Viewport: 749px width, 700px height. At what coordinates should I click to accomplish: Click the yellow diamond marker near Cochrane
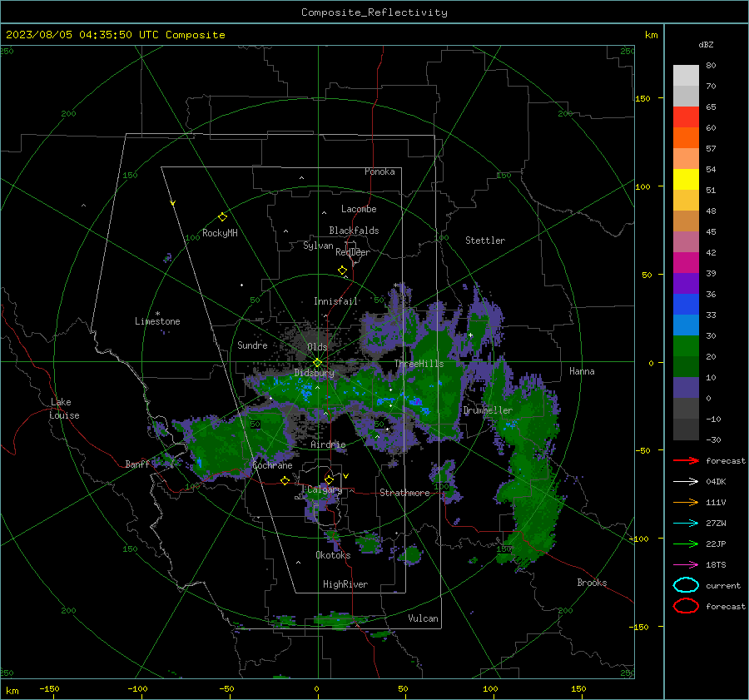285,480
